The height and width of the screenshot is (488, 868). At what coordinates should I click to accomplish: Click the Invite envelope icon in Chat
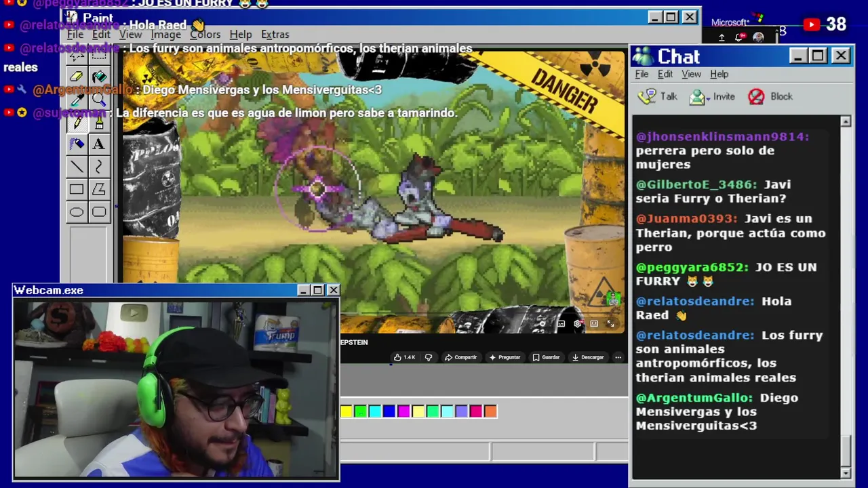click(x=697, y=97)
